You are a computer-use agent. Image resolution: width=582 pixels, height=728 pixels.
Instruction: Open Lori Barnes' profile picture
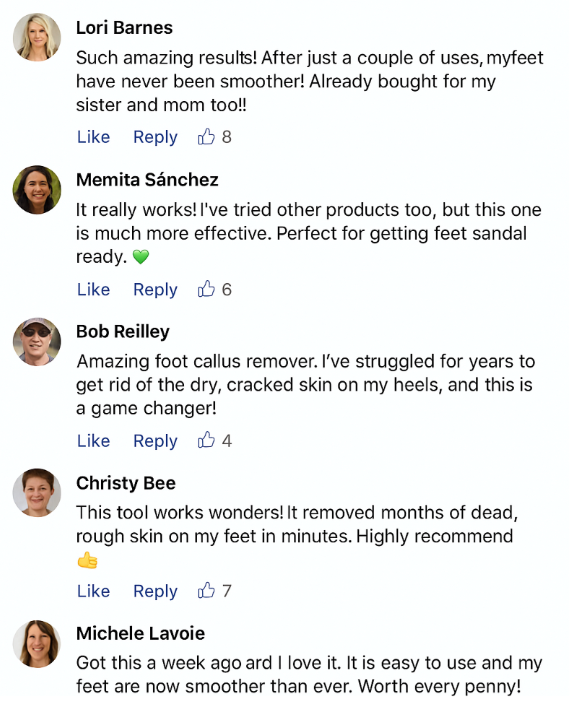pos(37,38)
